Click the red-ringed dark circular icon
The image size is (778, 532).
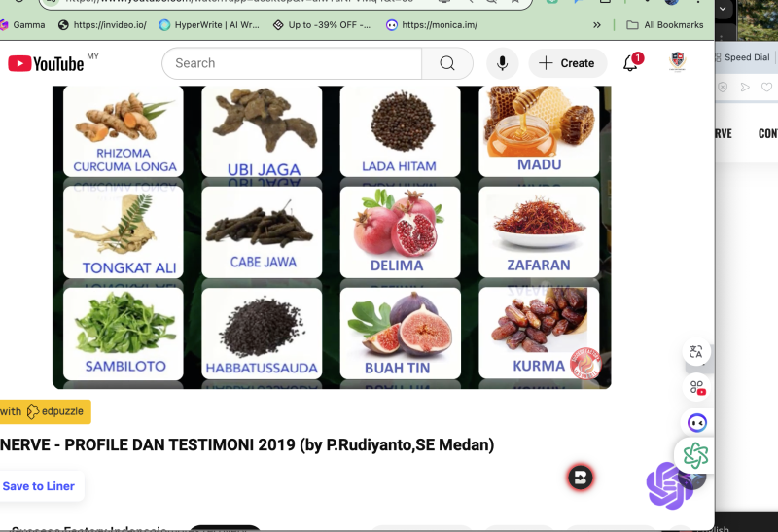581,478
